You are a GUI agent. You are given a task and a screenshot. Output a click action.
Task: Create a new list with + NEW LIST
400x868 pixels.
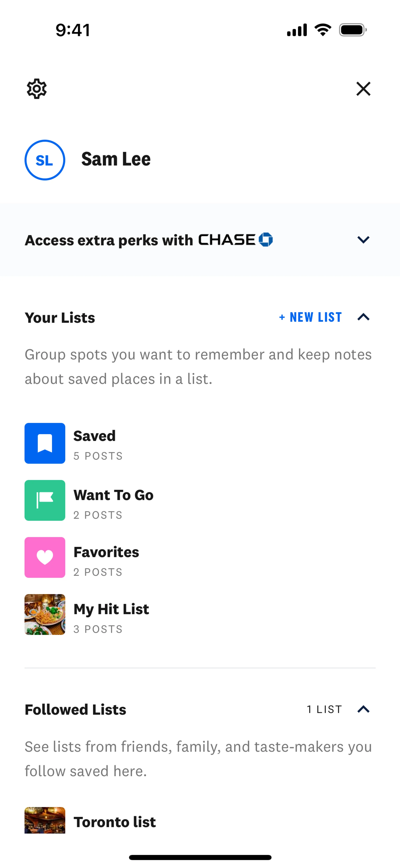pos(310,317)
